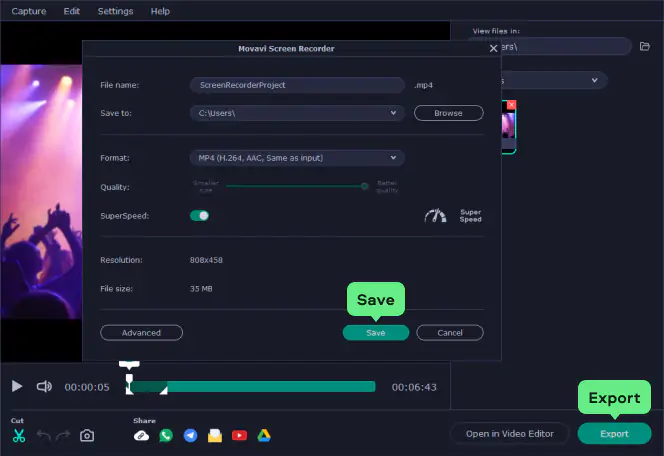Open Advanced export settings
Image resolution: width=664 pixels, height=456 pixels.
(x=141, y=333)
